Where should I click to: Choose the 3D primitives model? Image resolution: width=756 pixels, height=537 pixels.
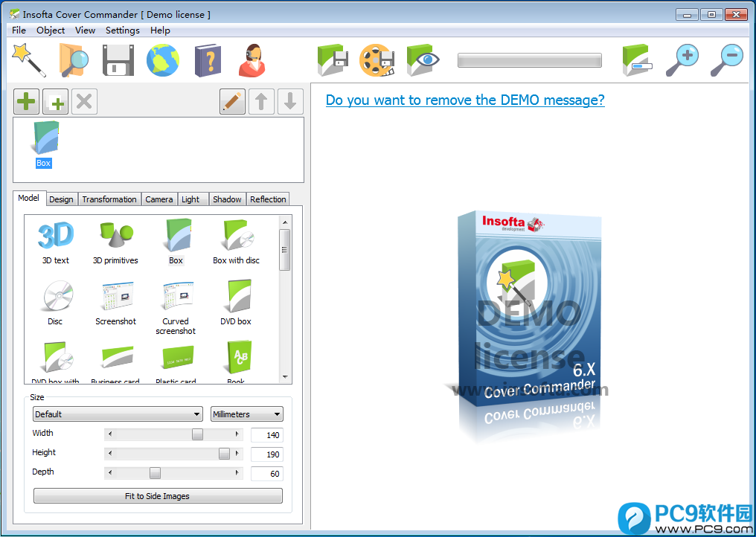(x=115, y=242)
